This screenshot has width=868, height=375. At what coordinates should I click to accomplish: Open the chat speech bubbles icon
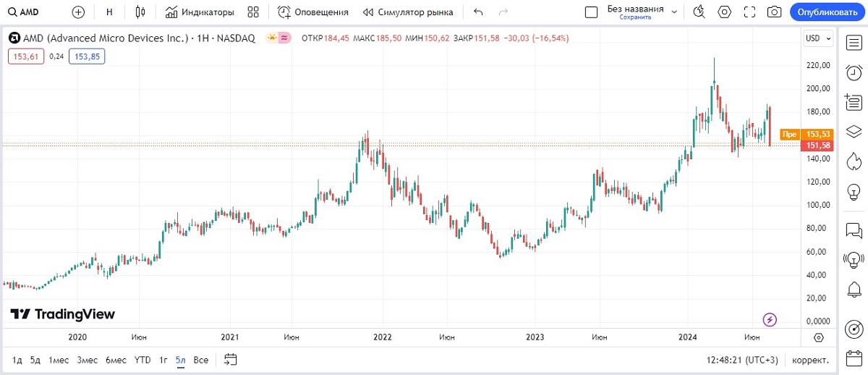coord(854,230)
